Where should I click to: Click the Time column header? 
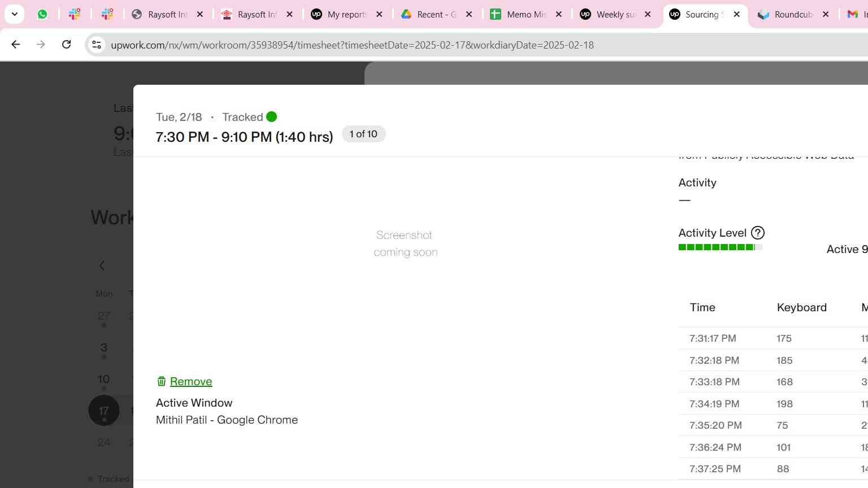702,307
